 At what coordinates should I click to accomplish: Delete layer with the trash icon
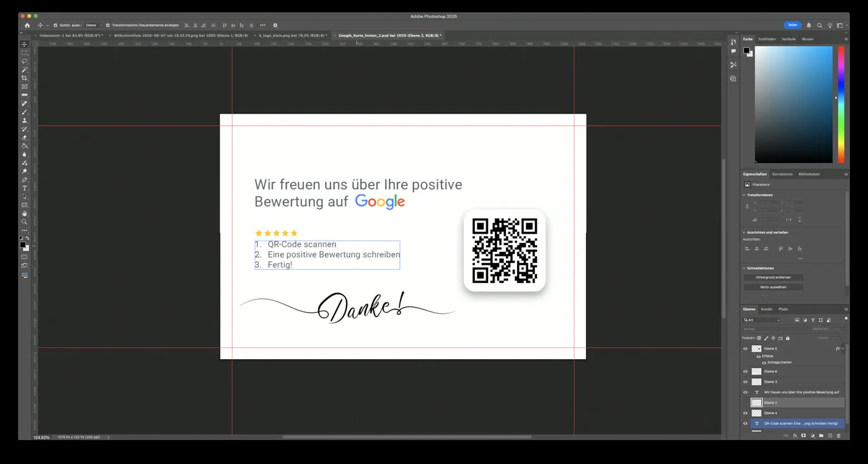click(839, 435)
